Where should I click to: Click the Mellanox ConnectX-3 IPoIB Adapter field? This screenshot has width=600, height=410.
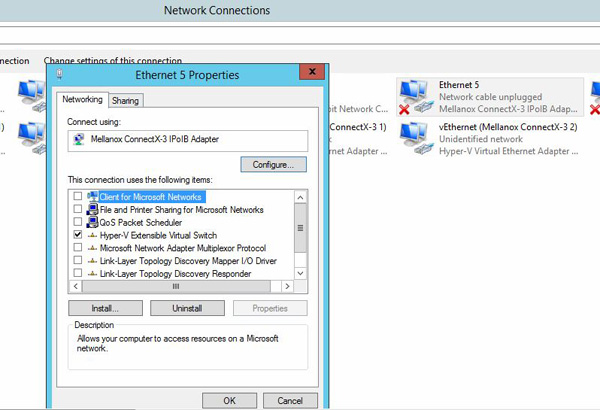[x=188, y=141]
